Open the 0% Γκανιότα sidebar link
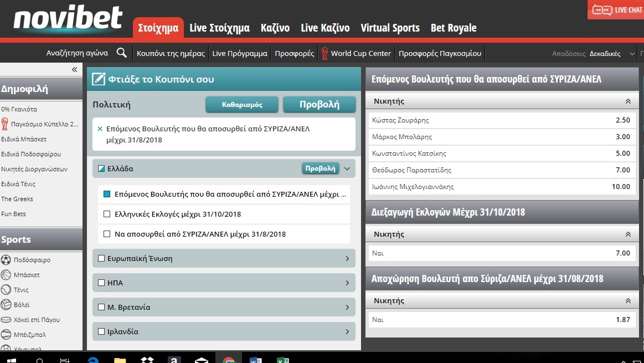Screen dimensions: 644x363 pyautogui.click(x=19, y=109)
